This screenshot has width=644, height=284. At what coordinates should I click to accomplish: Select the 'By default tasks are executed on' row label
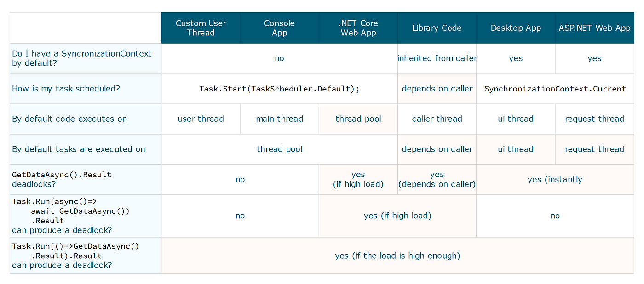pos(86,149)
